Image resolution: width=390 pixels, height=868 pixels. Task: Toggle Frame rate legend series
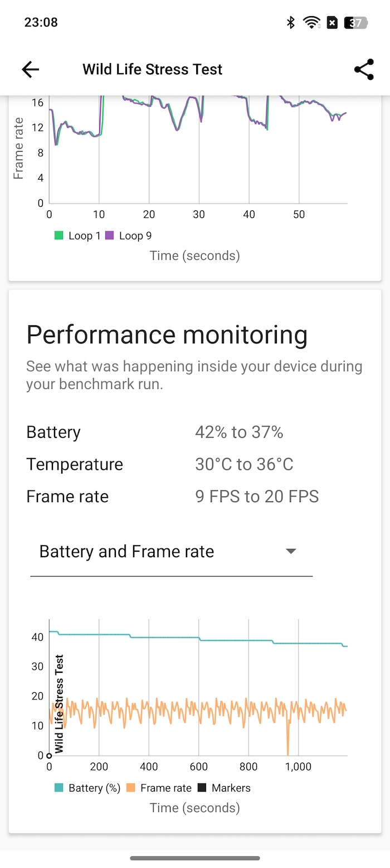point(159,788)
